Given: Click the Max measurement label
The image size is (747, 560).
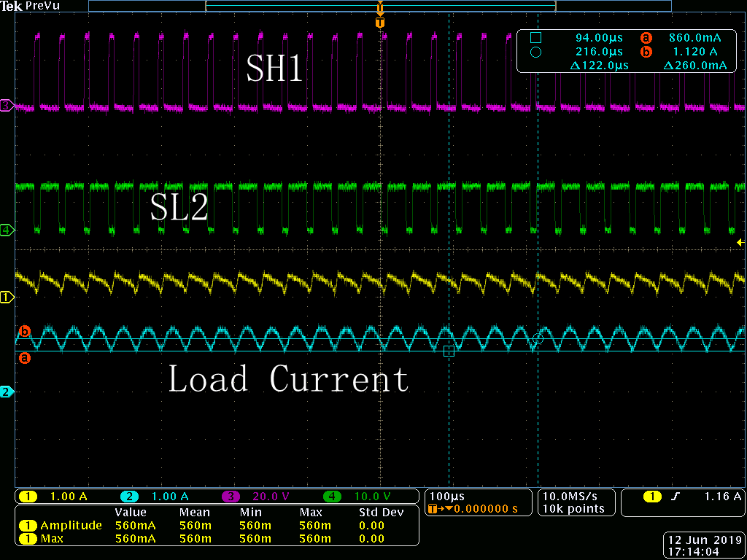Looking at the screenshot, I should pyautogui.click(x=52, y=539).
